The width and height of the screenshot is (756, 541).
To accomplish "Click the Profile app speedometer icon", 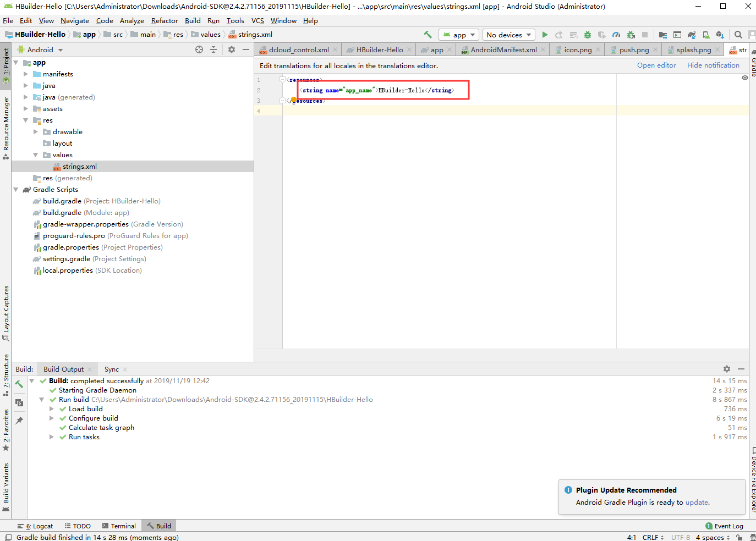I will pyautogui.click(x=616, y=35).
